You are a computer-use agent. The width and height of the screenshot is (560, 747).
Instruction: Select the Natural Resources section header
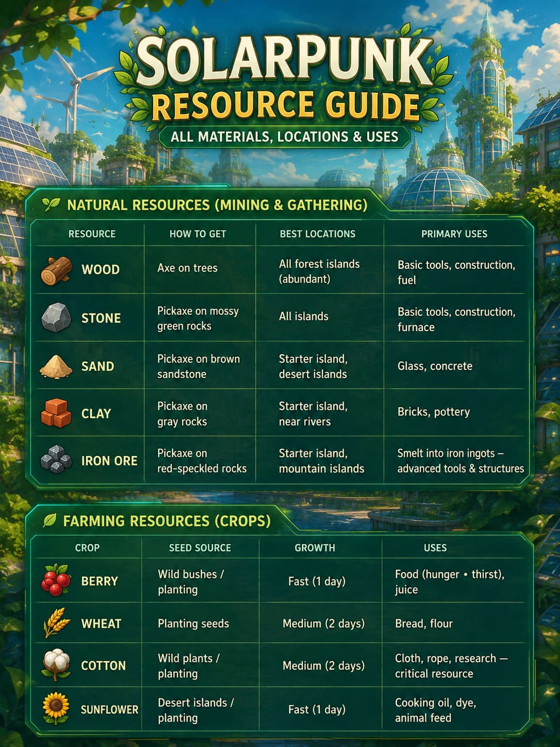tap(217, 205)
